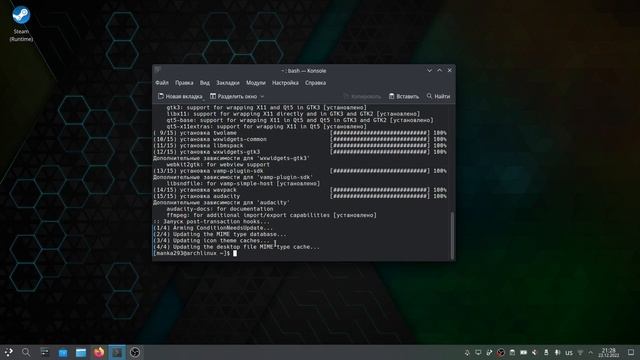Click the text 'audacity-docs: for documentation'
The height and width of the screenshot is (360, 640).
coord(220,209)
